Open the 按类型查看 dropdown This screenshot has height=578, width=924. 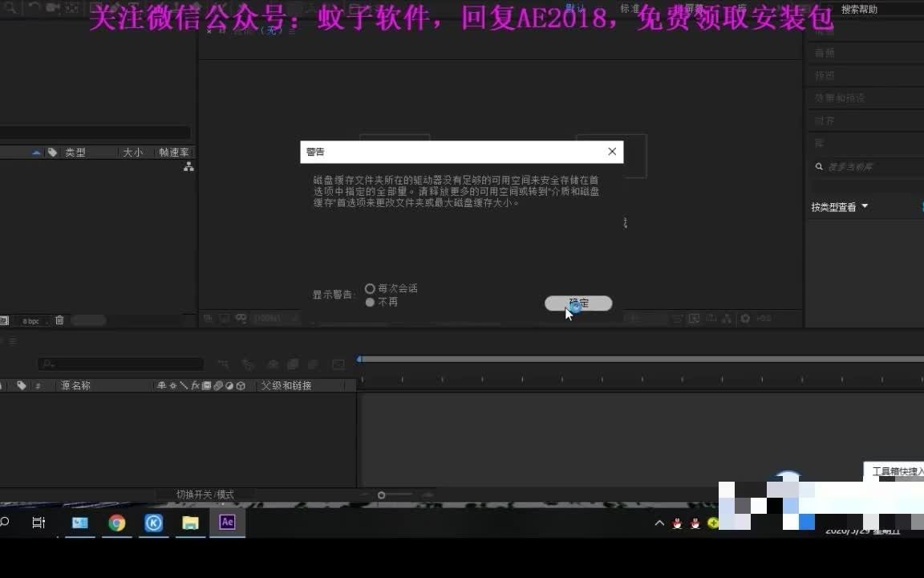[838, 206]
